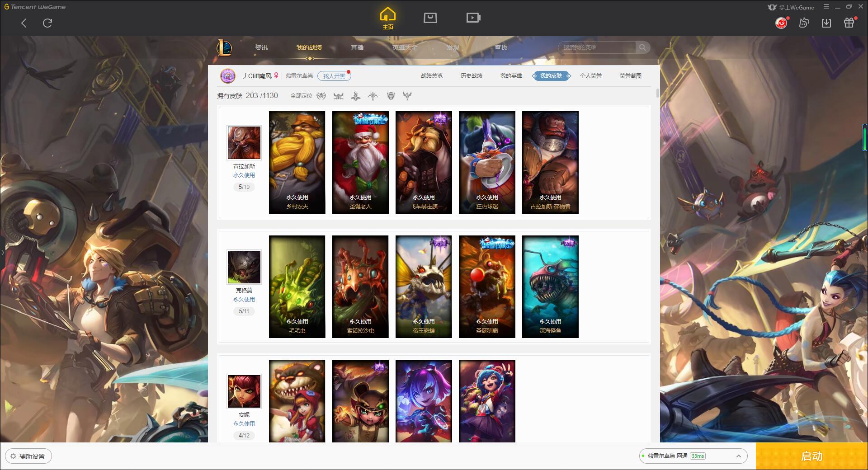This screenshot has height=470, width=868.
Task: Open the 帝王斑蝶 skin card
Action: [x=424, y=287]
